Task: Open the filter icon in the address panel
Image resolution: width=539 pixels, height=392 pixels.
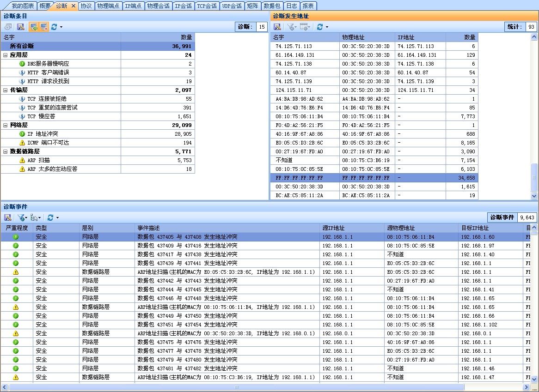Action: pos(291,27)
